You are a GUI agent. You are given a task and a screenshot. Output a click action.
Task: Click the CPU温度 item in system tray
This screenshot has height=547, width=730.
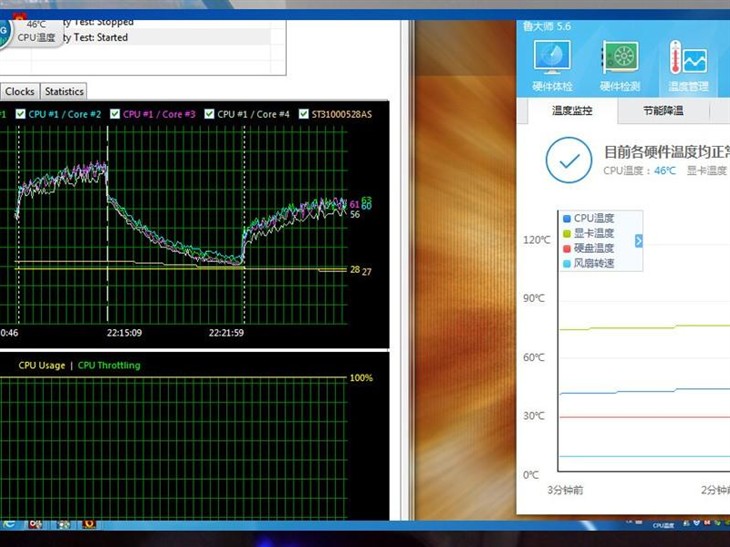coord(663,525)
